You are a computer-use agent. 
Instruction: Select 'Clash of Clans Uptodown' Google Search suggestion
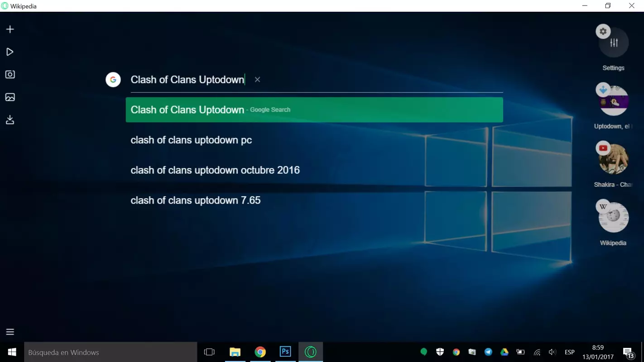click(314, 110)
